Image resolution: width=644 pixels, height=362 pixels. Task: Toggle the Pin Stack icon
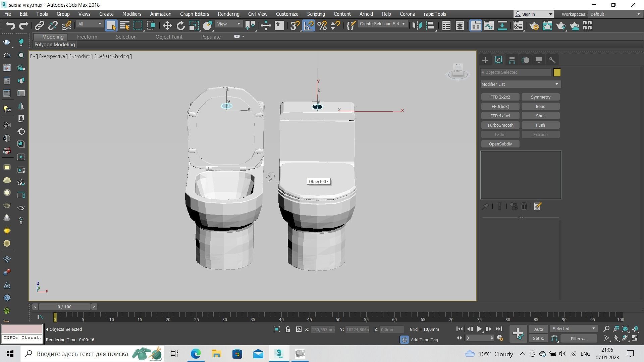(x=485, y=206)
